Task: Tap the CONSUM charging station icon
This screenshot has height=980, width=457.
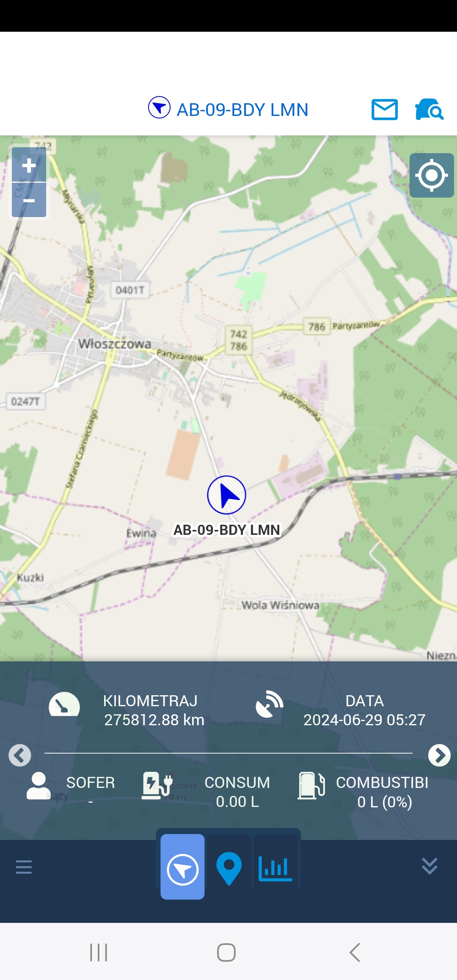Action: (157, 786)
